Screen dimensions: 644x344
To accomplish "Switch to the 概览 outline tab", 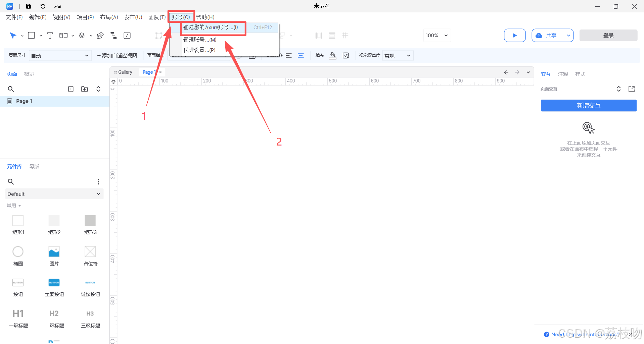I will pos(29,74).
